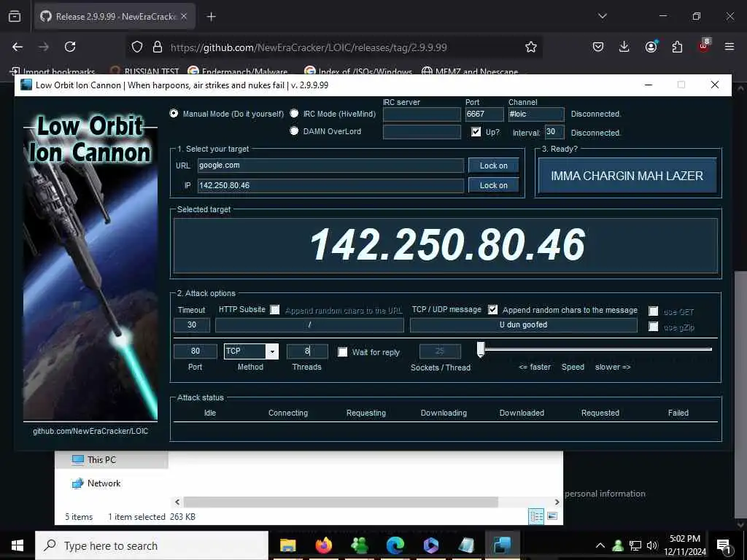Image resolution: width=747 pixels, height=560 pixels.
Task: Open the extensions puzzle icon
Action: [677, 47]
